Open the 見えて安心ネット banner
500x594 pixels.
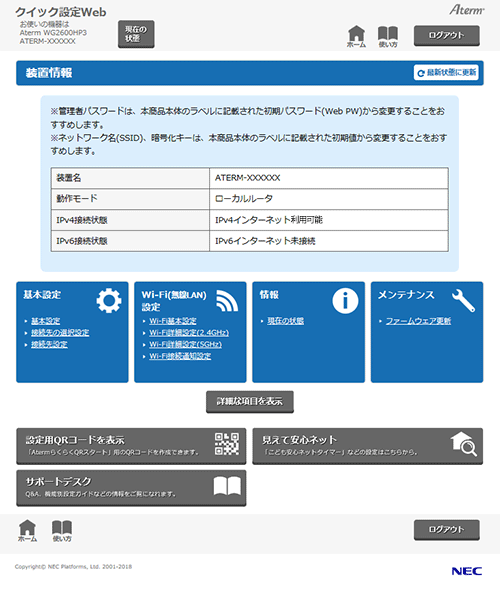367,446
